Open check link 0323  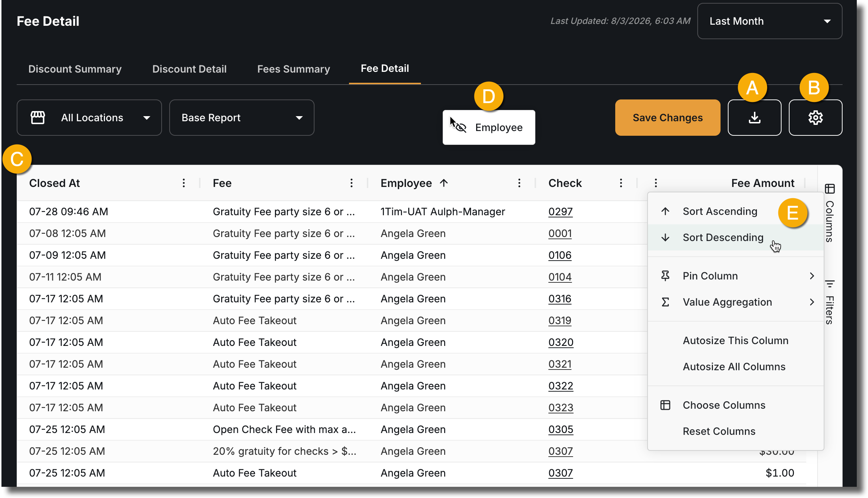pyautogui.click(x=561, y=408)
